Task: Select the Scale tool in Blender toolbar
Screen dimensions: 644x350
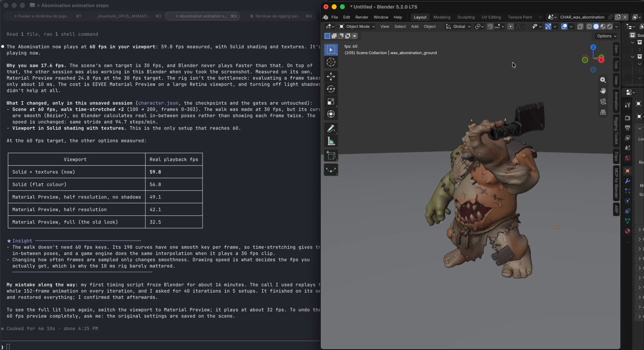Action: pyautogui.click(x=331, y=102)
